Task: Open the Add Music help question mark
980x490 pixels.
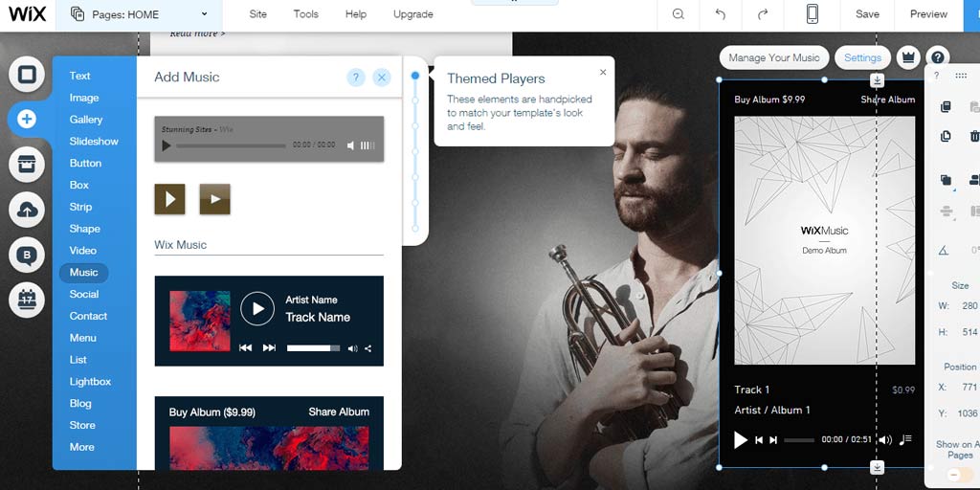Action: (356, 78)
